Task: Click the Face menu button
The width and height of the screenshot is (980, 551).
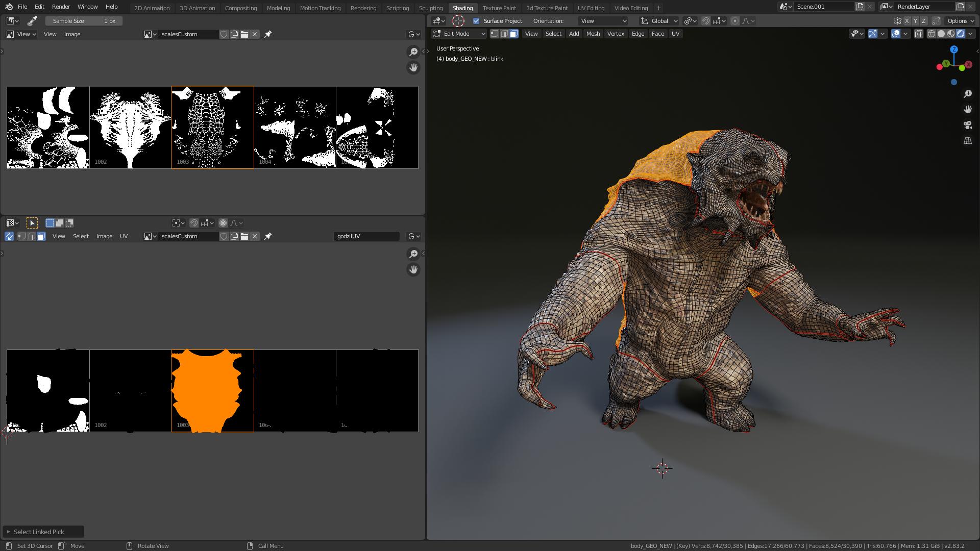Action: tap(657, 34)
